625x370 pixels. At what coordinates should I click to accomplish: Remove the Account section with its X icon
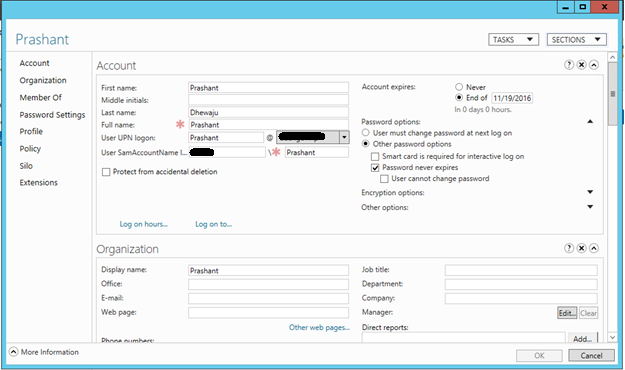point(582,65)
